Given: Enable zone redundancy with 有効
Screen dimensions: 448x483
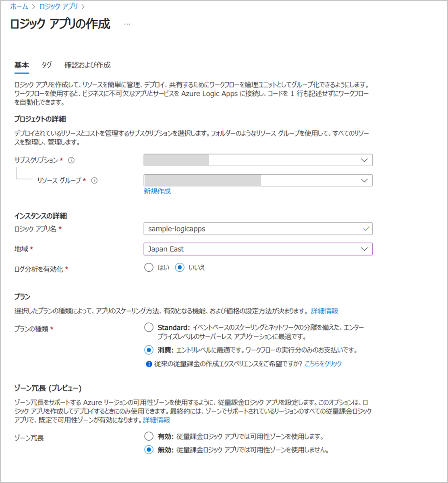Looking at the screenshot, I should (149, 436).
